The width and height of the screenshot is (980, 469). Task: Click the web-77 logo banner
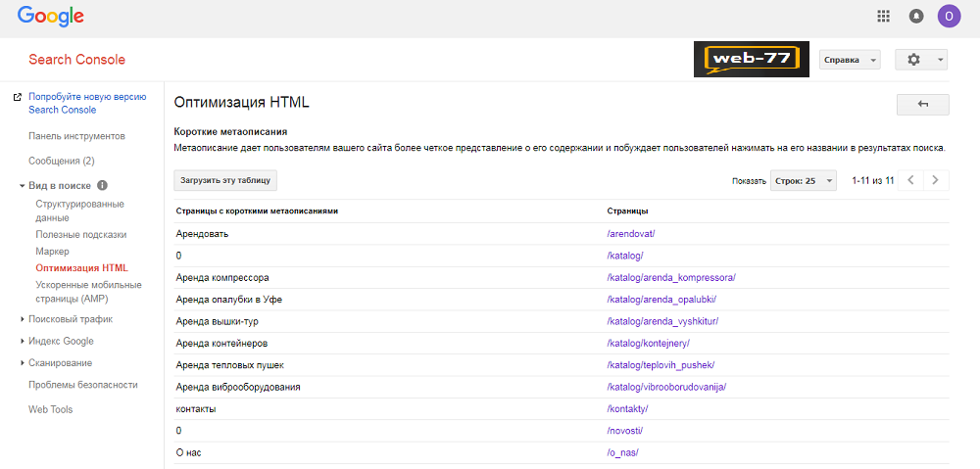click(752, 60)
